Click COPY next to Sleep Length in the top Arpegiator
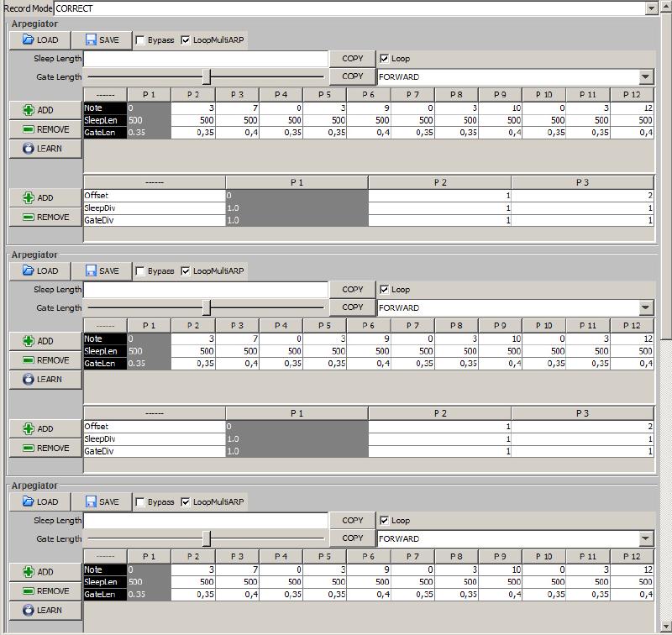 point(353,59)
